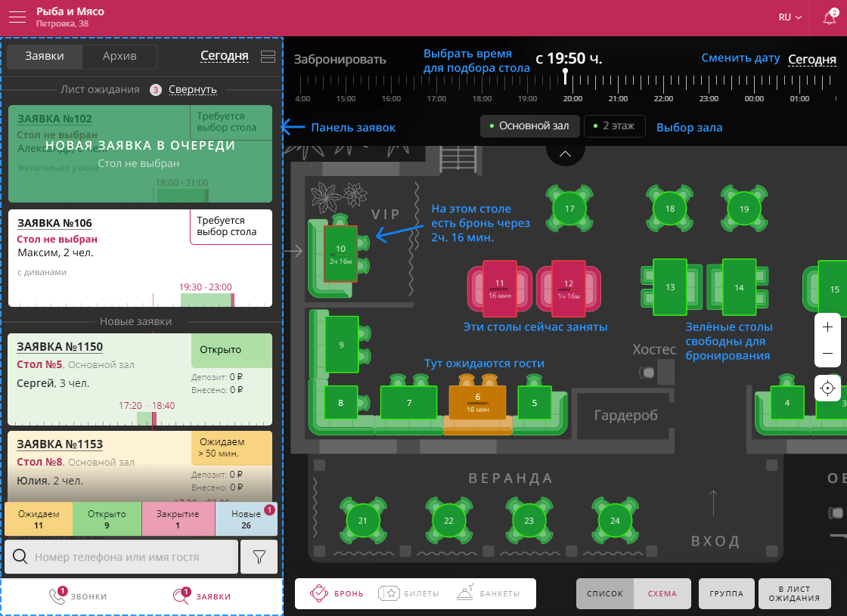Select occupied red table 11

point(500,288)
